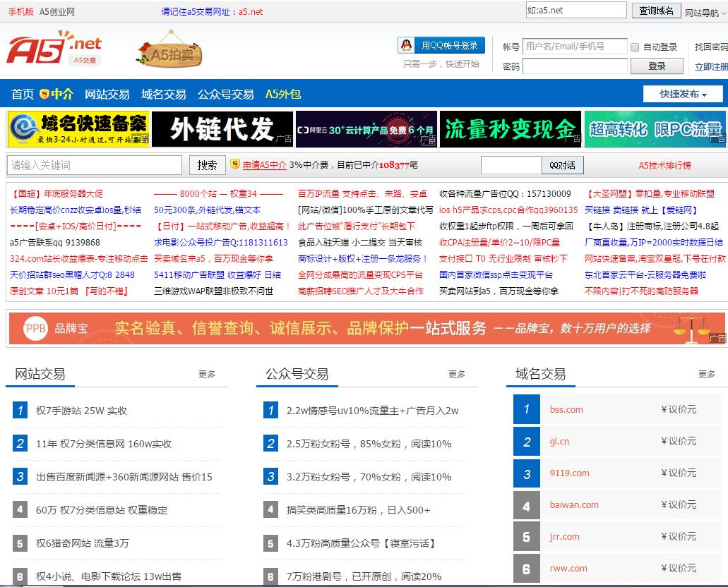Open A5外包 in the navbar
Image resolution: width=728 pixels, height=587 pixels.
point(282,95)
